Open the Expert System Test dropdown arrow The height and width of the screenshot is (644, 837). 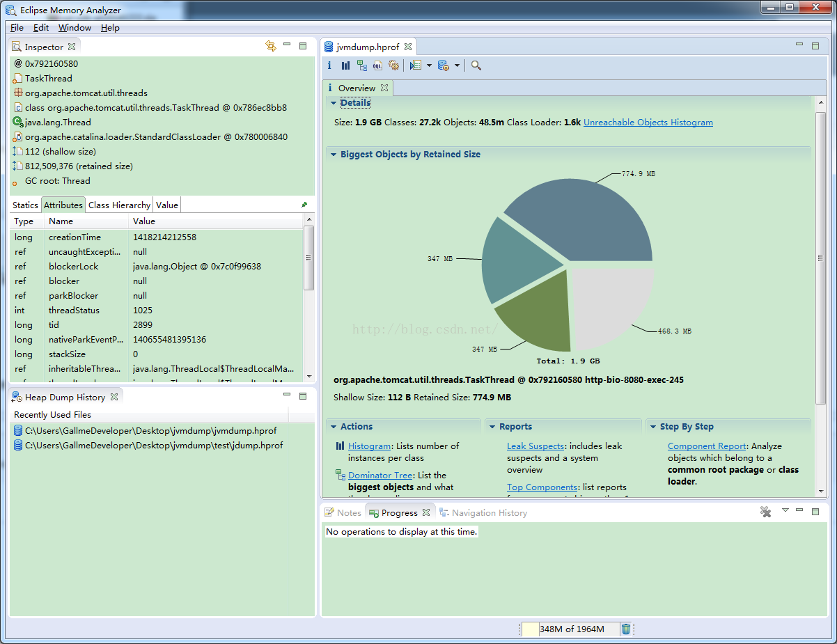[429, 65]
